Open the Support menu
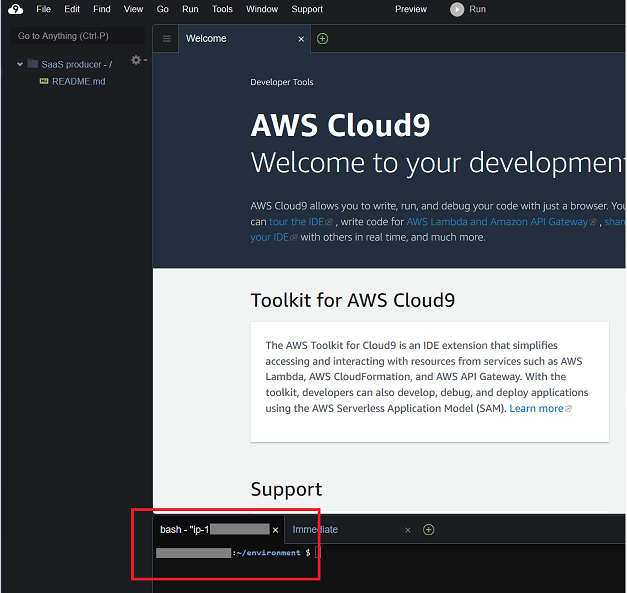 307,9
